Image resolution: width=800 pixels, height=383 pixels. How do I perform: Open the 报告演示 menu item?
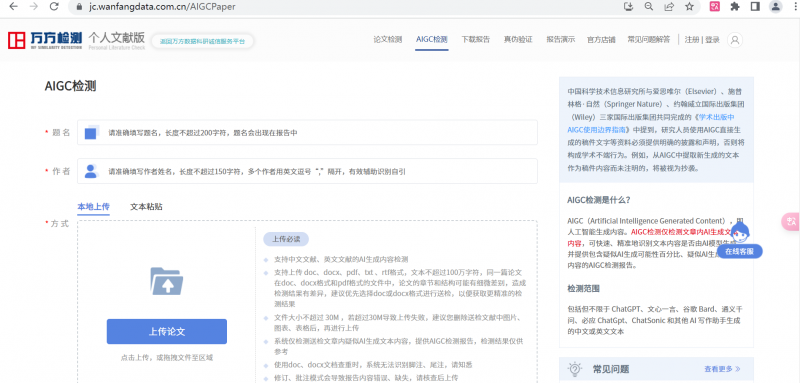(560, 40)
